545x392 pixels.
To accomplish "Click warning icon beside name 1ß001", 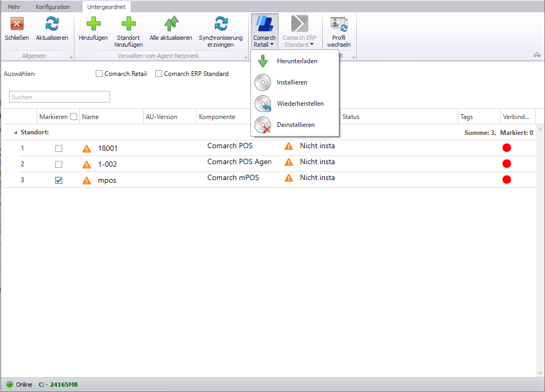I will 87,149.
